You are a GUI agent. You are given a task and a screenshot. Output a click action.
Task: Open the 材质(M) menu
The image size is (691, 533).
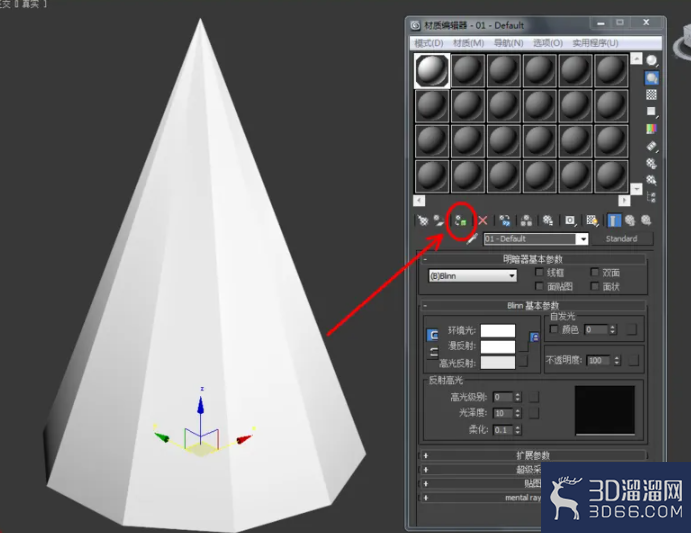tap(468, 43)
